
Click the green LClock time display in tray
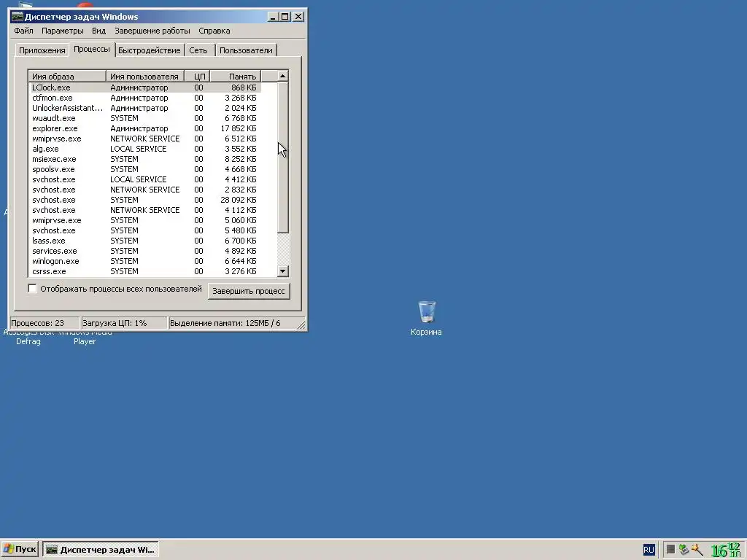point(726,550)
